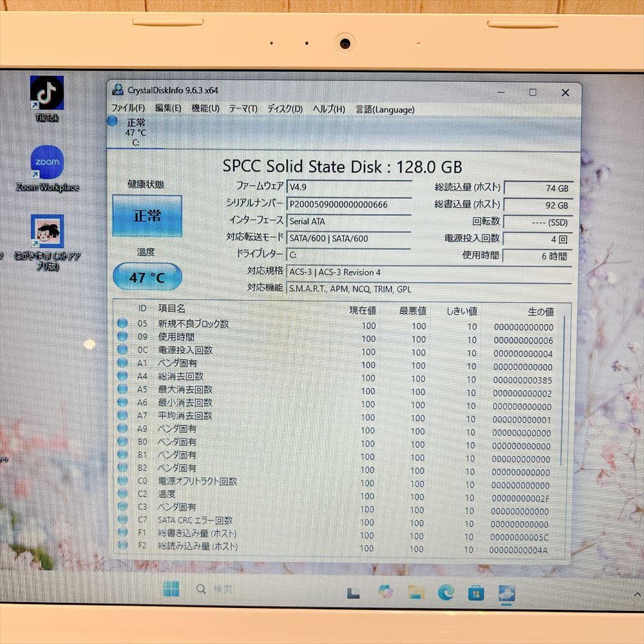Launch Zoom Workplace desktop icon
The image size is (644, 644).
pyautogui.click(x=47, y=163)
